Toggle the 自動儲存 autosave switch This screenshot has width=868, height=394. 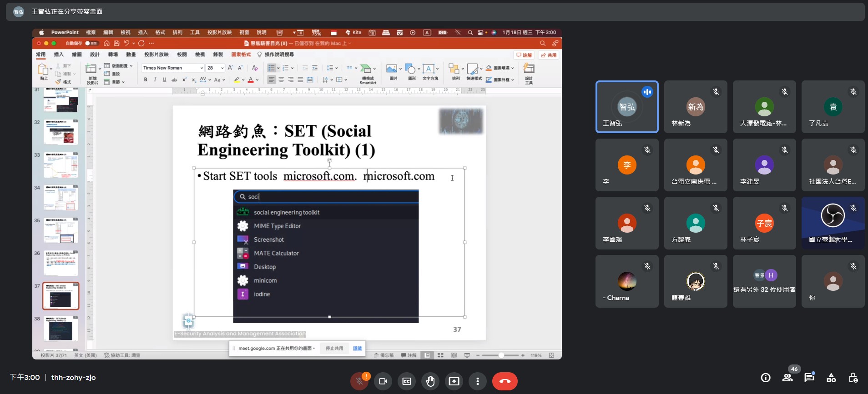pos(91,43)
